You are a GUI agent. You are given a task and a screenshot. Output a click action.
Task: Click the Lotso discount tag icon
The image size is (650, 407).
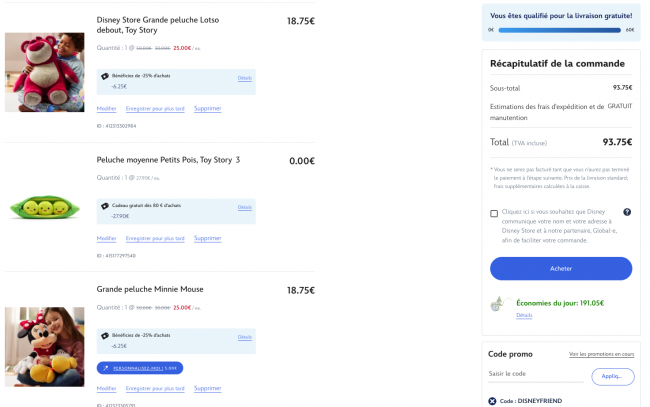click(105, 76)
